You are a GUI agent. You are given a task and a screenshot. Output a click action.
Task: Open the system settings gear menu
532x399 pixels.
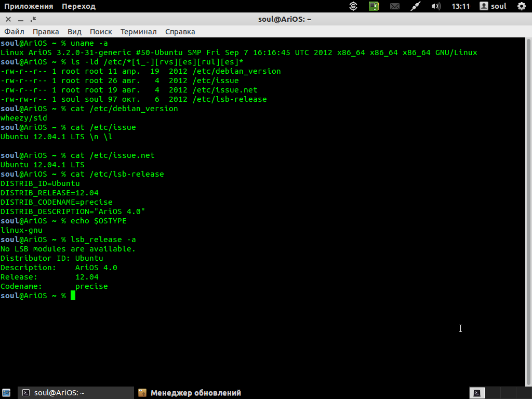pyautogui.click(x=522, y=6)
